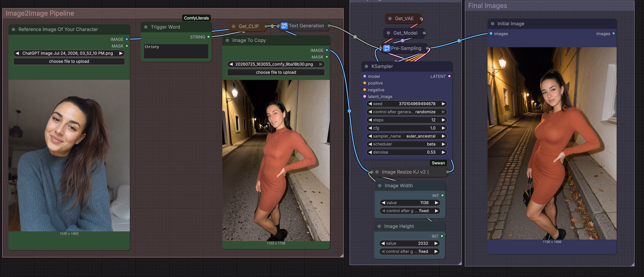This screenshot has width=644, height=277.
Task: Increase the Image Width value
Action: [437, 203]
